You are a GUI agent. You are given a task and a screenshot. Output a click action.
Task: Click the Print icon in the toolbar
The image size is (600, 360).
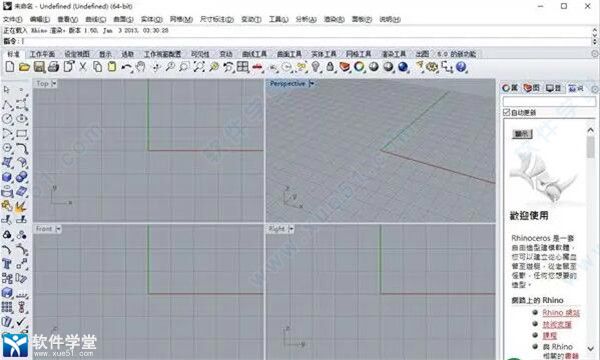coord(53,67)
